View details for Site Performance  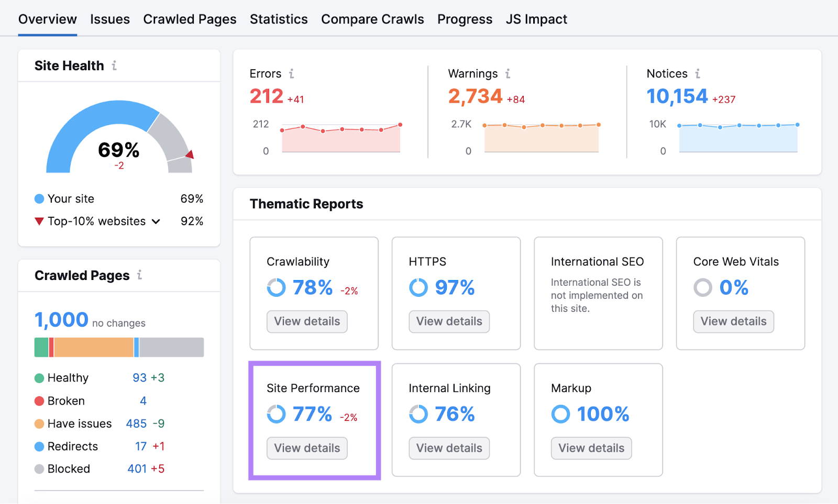pos(307,448)
